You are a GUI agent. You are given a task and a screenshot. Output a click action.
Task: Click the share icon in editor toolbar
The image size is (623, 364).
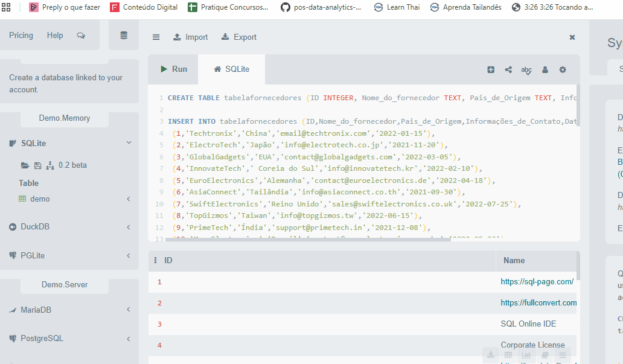[508, 69]
